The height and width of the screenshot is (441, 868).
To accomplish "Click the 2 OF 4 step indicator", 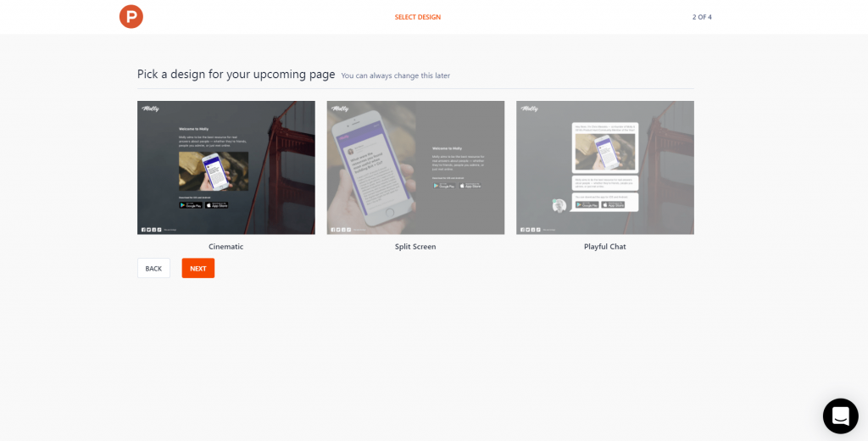I will tap(702, 17).
